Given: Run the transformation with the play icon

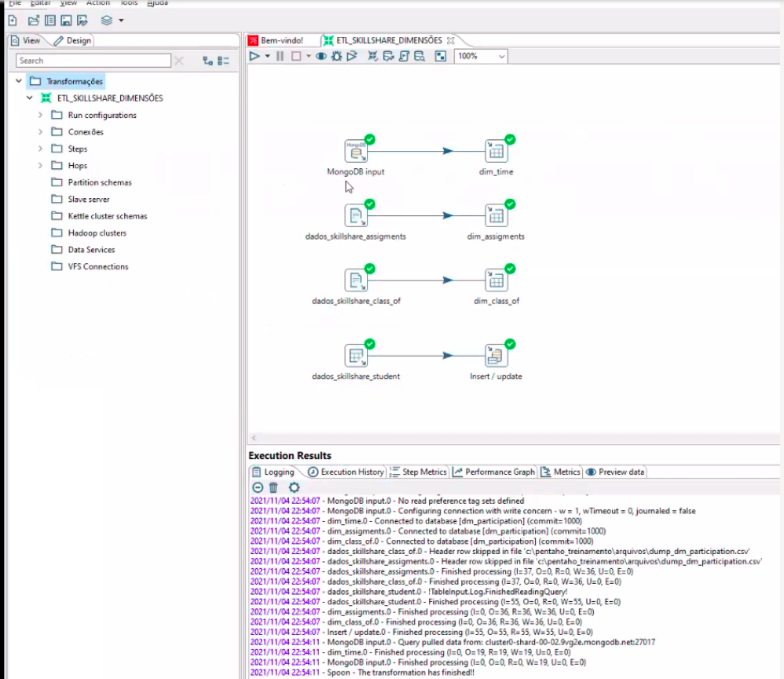Looking at the screenshot, I should click(255, 56).
